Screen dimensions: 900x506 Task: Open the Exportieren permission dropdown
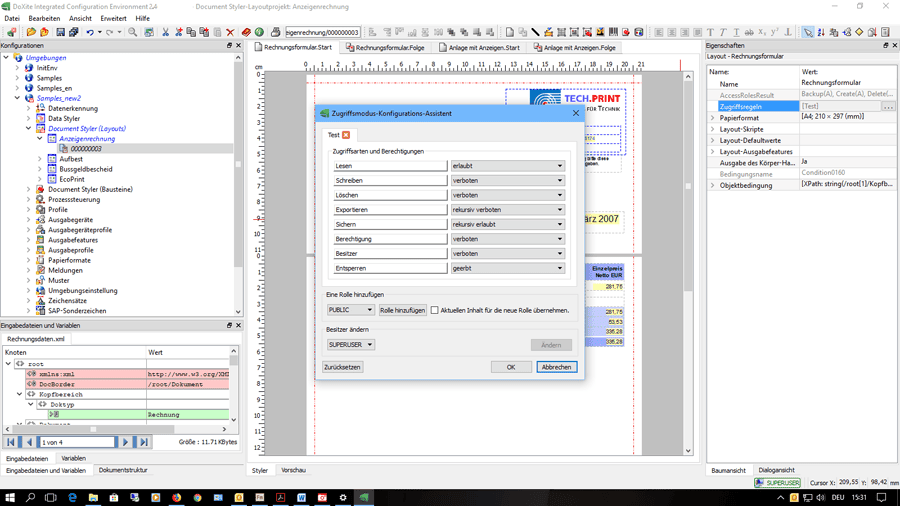(507, 209)
